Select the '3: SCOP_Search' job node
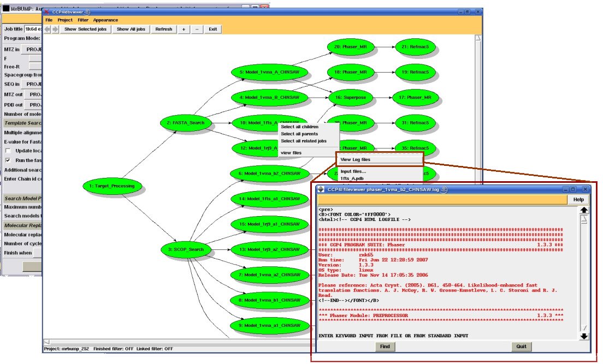The image size is (603, 364). point(186,249)
